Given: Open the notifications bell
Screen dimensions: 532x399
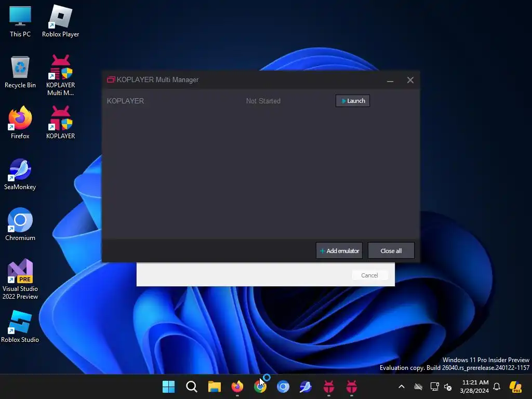Looking at the screenshot, I should pos(497,387).
